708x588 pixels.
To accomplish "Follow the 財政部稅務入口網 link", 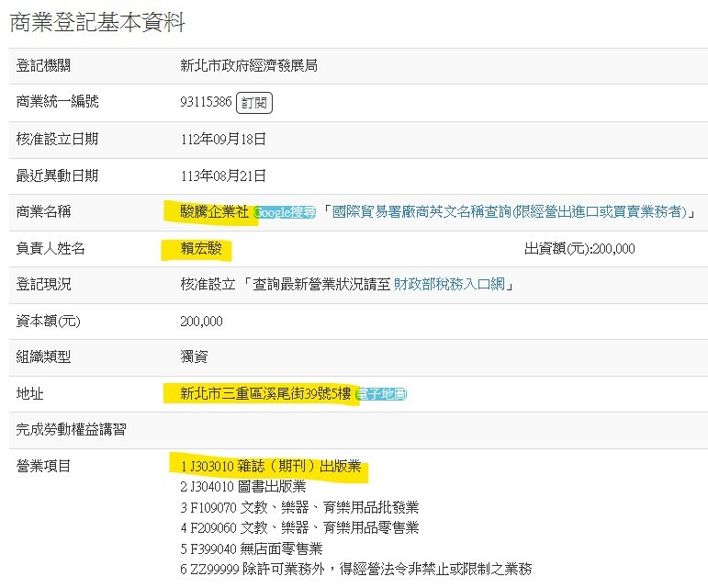I will (x=449, y=284).
